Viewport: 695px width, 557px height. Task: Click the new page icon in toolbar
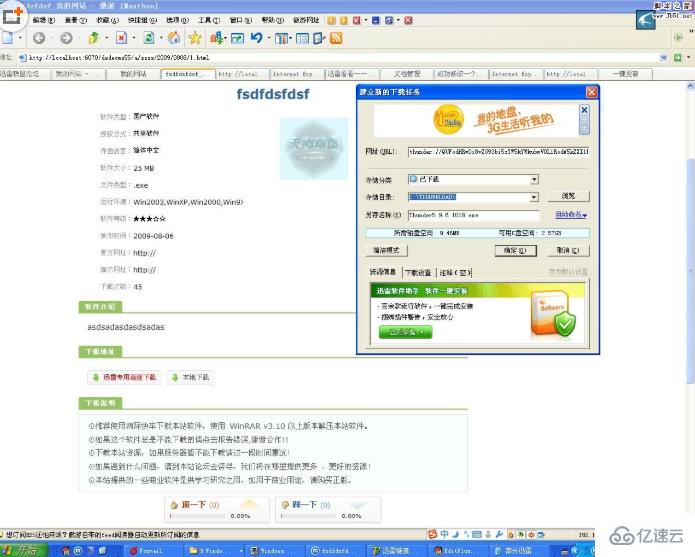coord(7,38)
